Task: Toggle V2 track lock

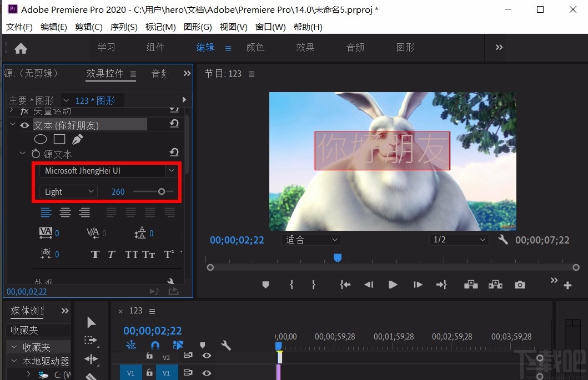Action: [149, 355]
